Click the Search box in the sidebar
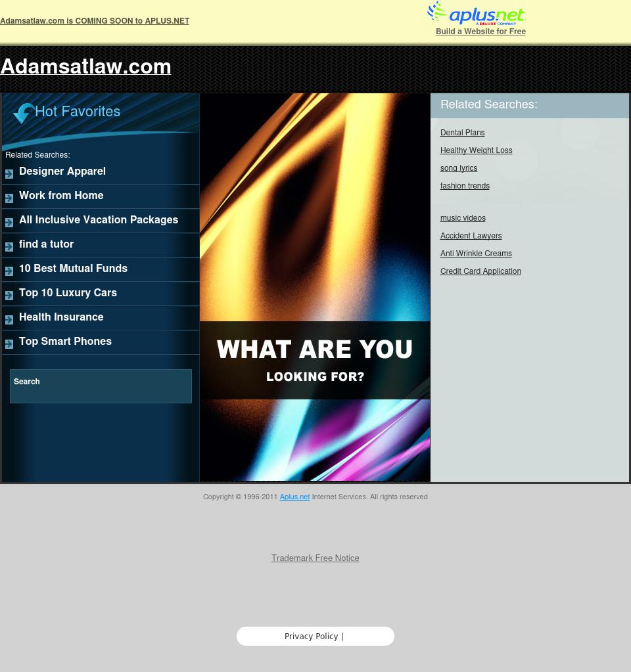631x672 pixels. tap(101, 386)
